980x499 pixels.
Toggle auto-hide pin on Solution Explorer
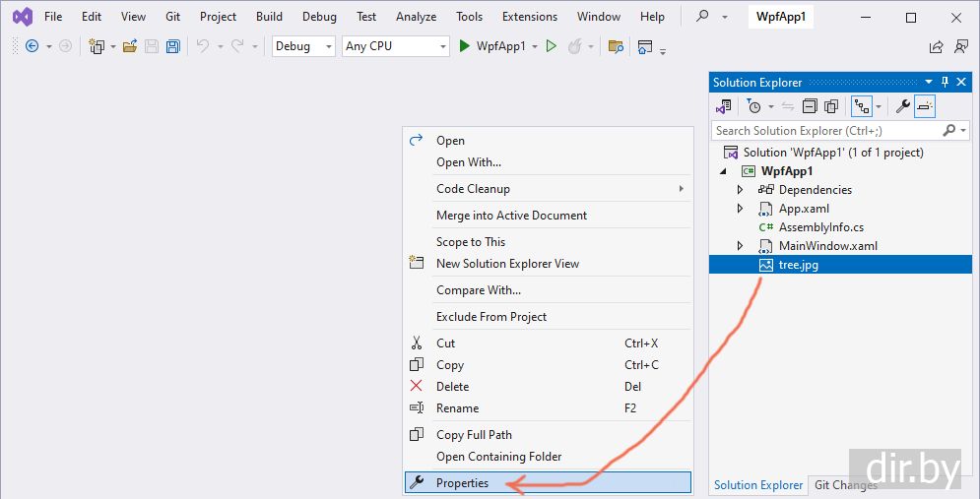(946, 83)
